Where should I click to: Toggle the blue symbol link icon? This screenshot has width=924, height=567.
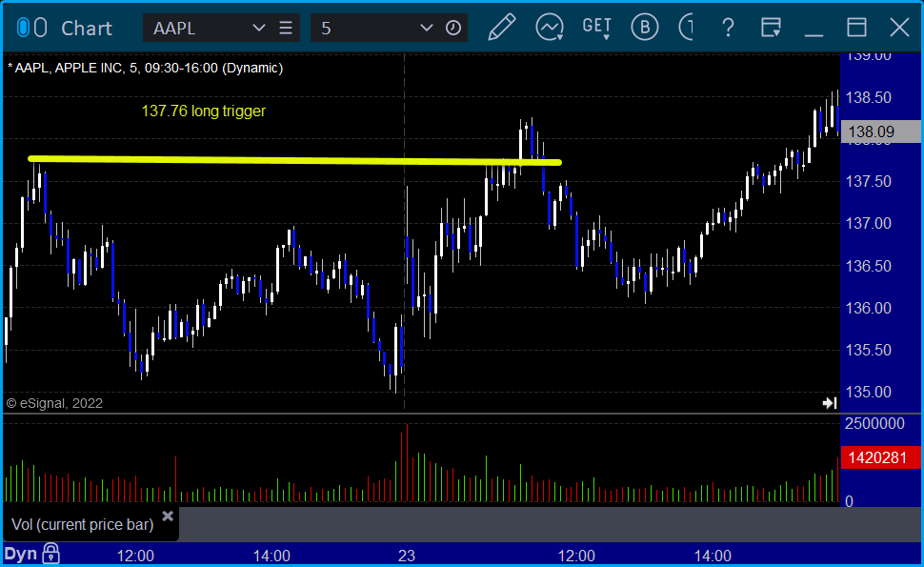(23, 28)
